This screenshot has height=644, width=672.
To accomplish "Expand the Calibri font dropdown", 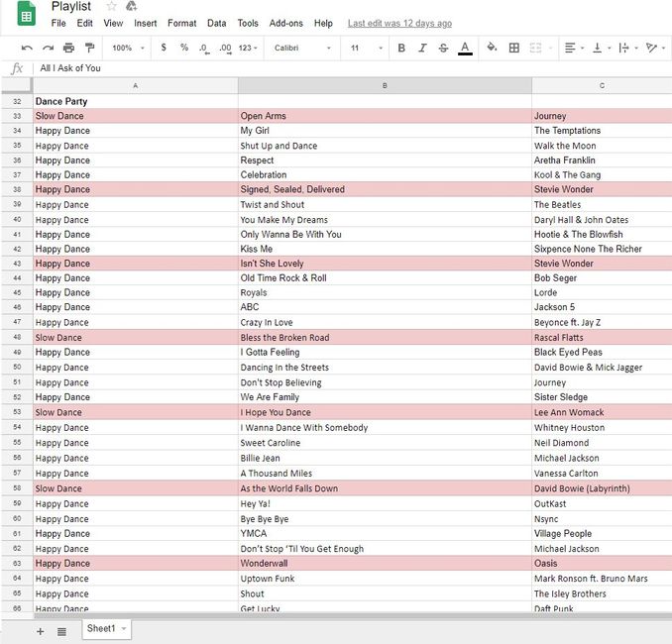I will [x=301, y=48].
